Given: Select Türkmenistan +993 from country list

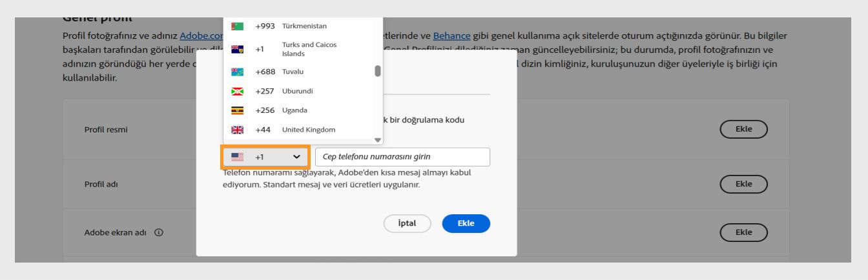Looking at the screenshot, I should [x=298, y=26].
